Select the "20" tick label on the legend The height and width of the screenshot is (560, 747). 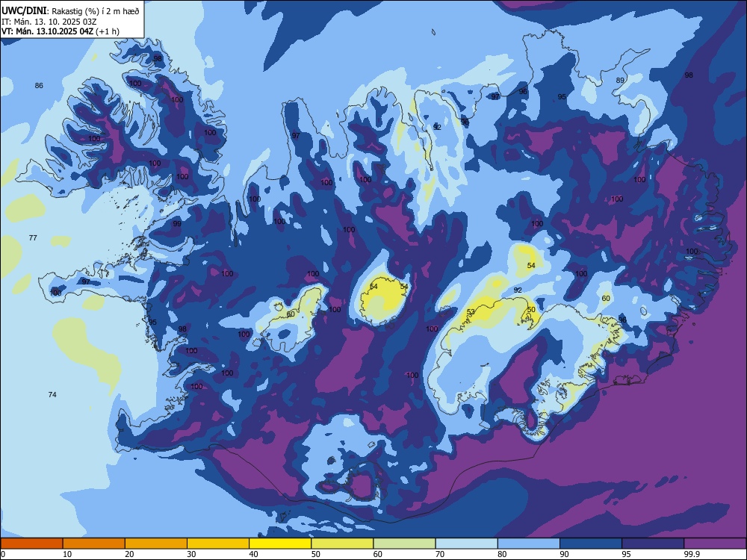coord(129,554)
